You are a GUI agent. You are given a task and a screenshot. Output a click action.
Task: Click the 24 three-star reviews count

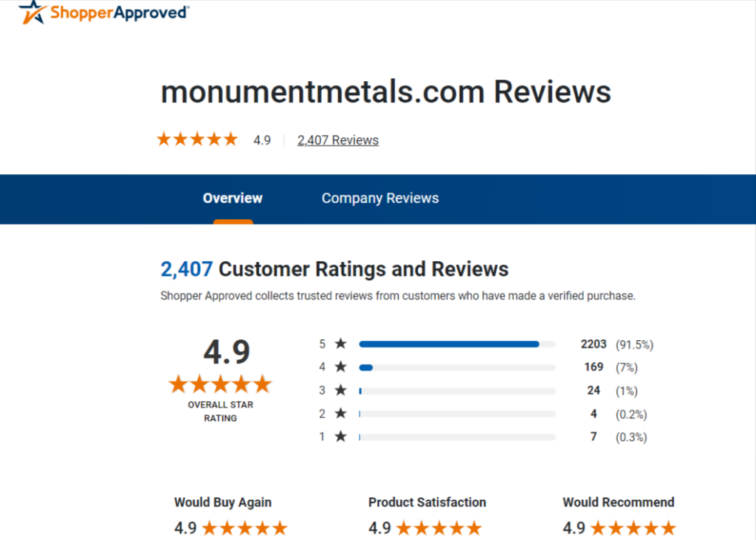[x=594, y=390]
